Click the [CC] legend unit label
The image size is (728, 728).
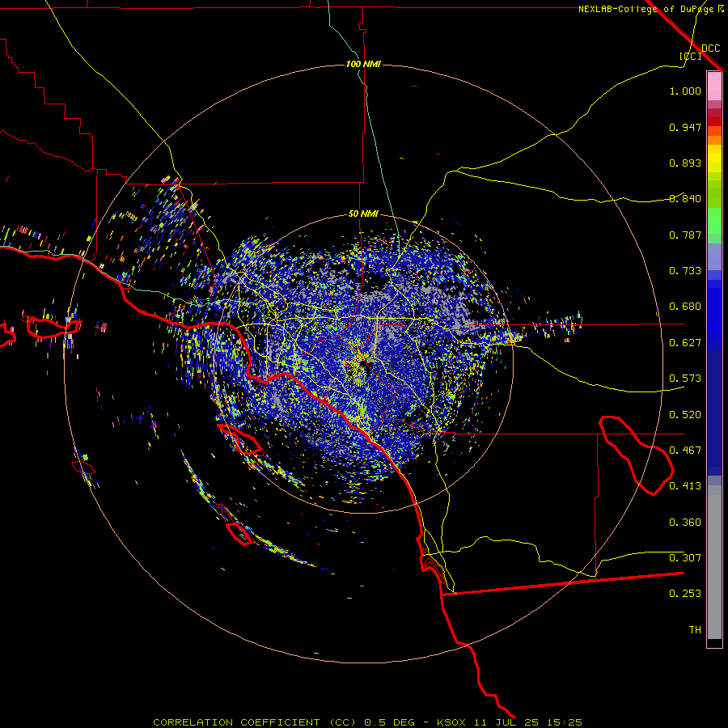691,56
